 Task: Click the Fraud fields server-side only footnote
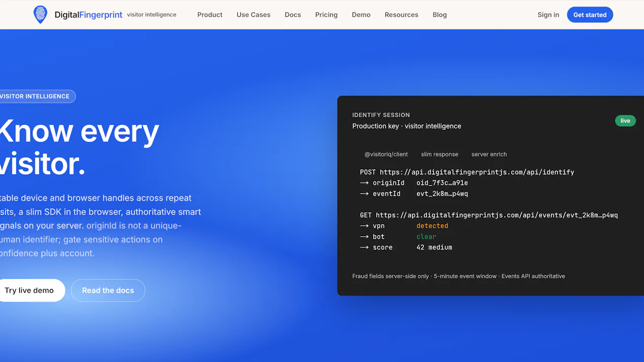coord(458,276)
